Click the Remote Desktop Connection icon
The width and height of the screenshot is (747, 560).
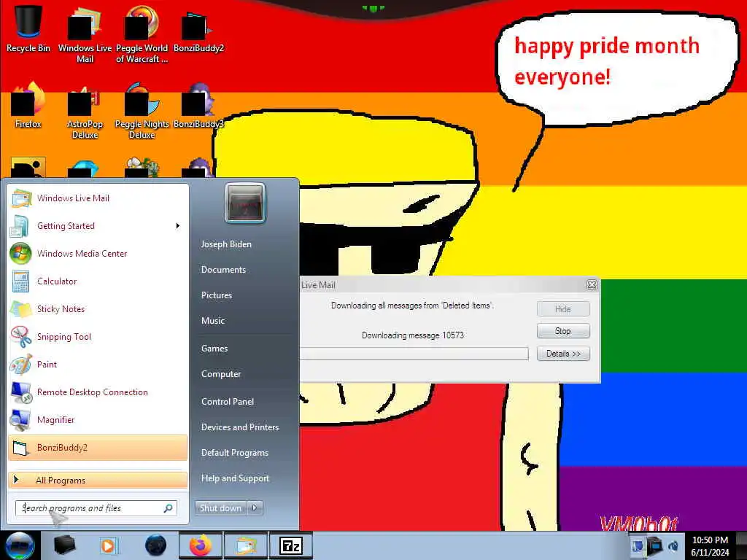21,392
